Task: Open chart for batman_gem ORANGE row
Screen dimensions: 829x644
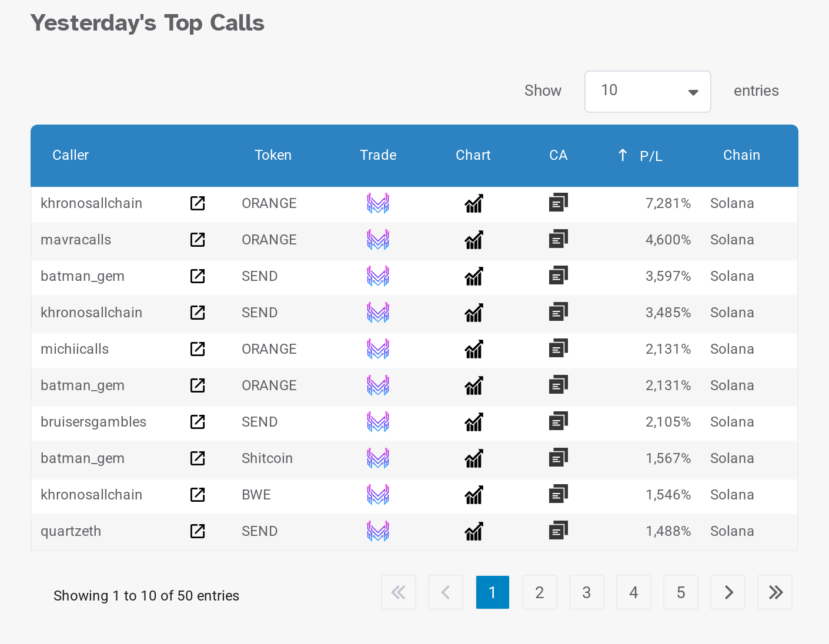Action: [x=473, y=385]
